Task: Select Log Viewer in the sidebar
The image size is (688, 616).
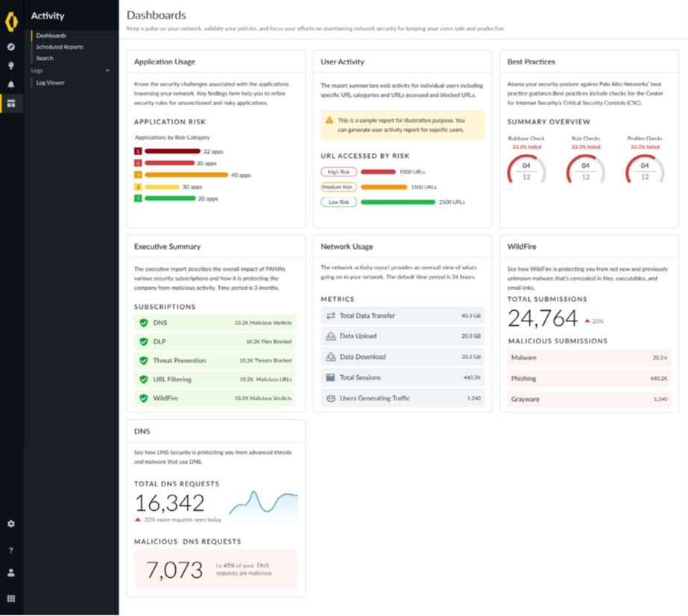Action: tap(50, 83)
